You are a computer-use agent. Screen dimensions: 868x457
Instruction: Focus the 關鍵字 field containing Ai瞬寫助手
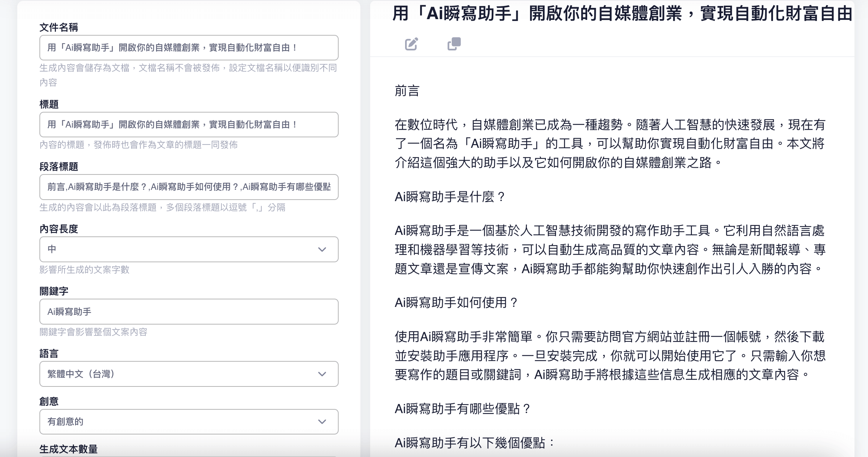188,312
